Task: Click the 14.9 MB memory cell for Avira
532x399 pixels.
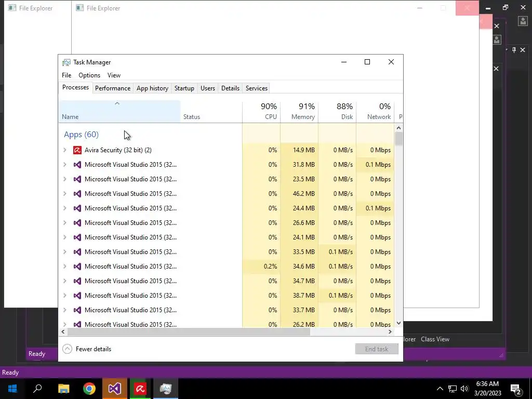Action: pyautogui.click(x=299, y=150)
